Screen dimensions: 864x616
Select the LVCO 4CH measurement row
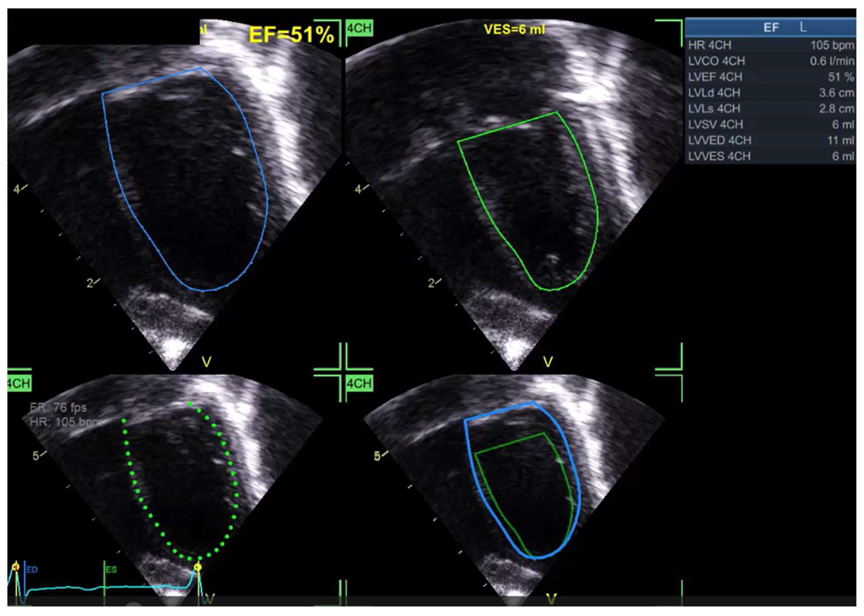771,61
